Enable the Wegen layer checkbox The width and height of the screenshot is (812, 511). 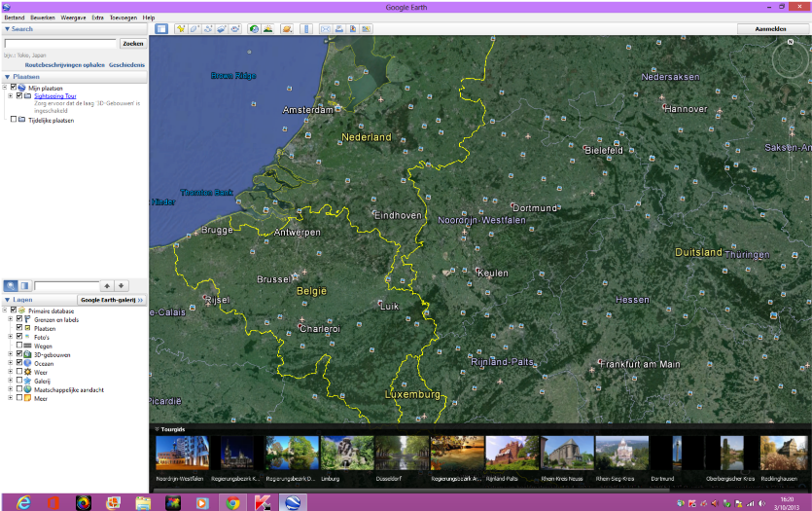tap(19, 346)
